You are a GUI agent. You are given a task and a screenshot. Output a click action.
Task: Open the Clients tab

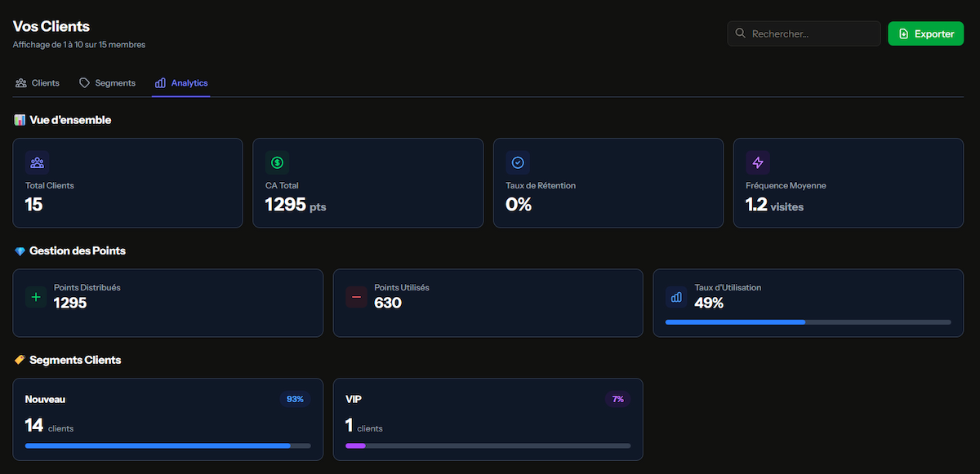click(38, 83)
